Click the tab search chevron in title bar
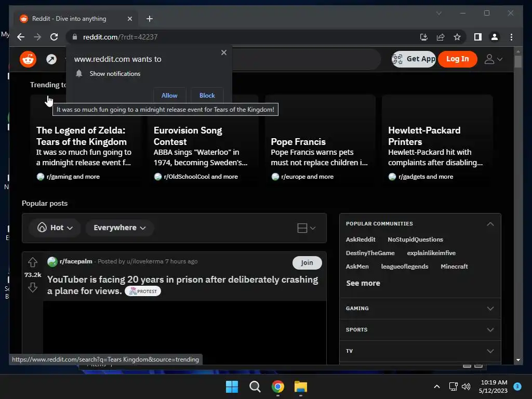The width and height of the screenshot is (532, 399). 438,13
